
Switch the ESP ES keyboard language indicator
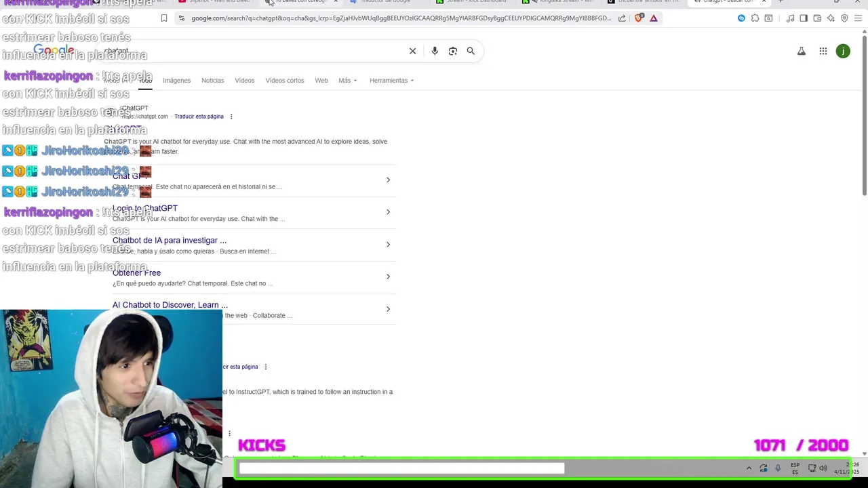pyautogui.click(x=795, y=468)
